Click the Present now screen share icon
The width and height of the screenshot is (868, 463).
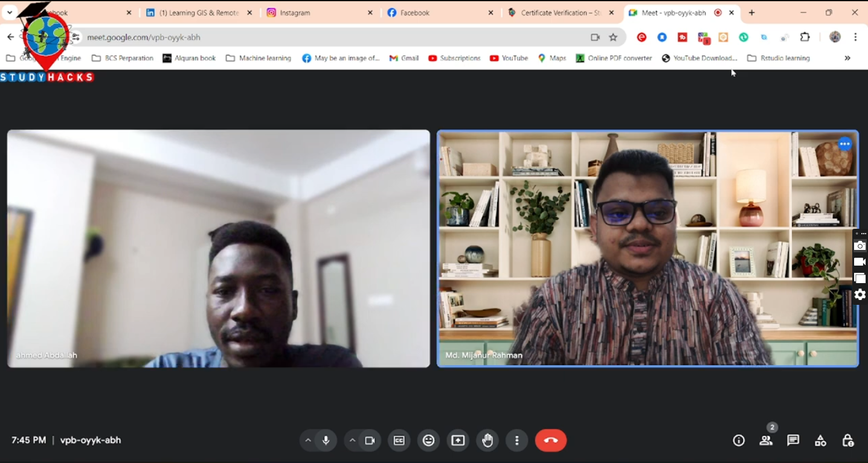point(458,441)
